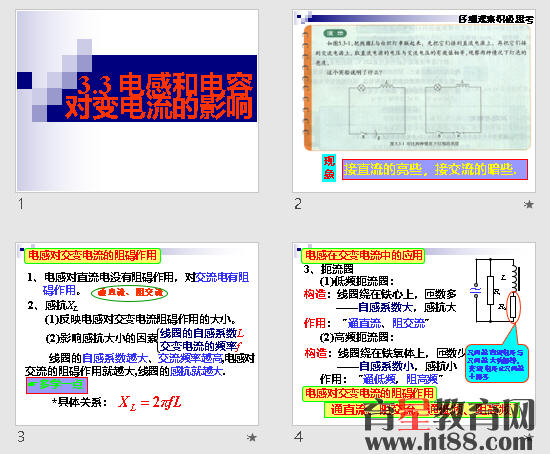Screen dimensions: 550x454
Task: Click slide number 2 label
Action: 298,204
